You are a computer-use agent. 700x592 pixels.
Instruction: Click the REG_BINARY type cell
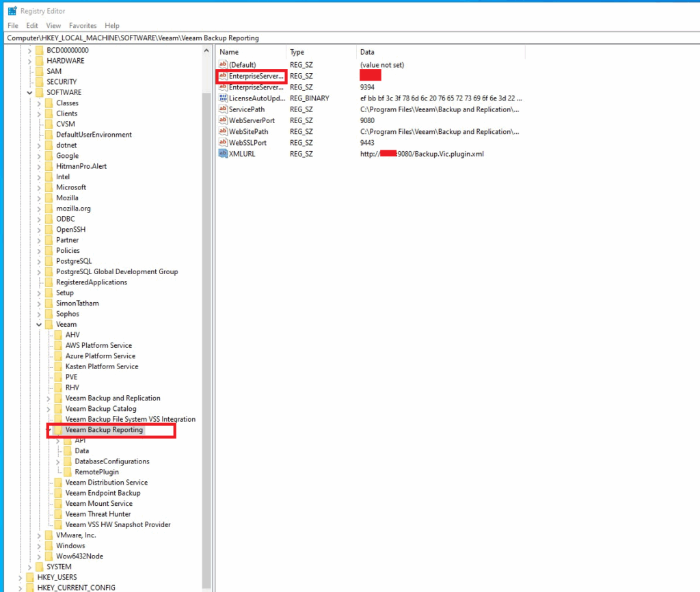[x=310, y=98]
